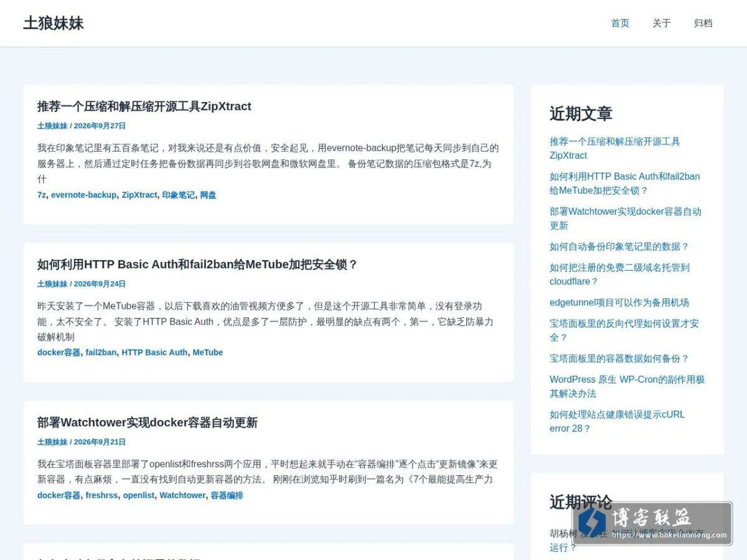Open main post heading 部署Watchtower实现docker容器自动更新

[148, 422]
